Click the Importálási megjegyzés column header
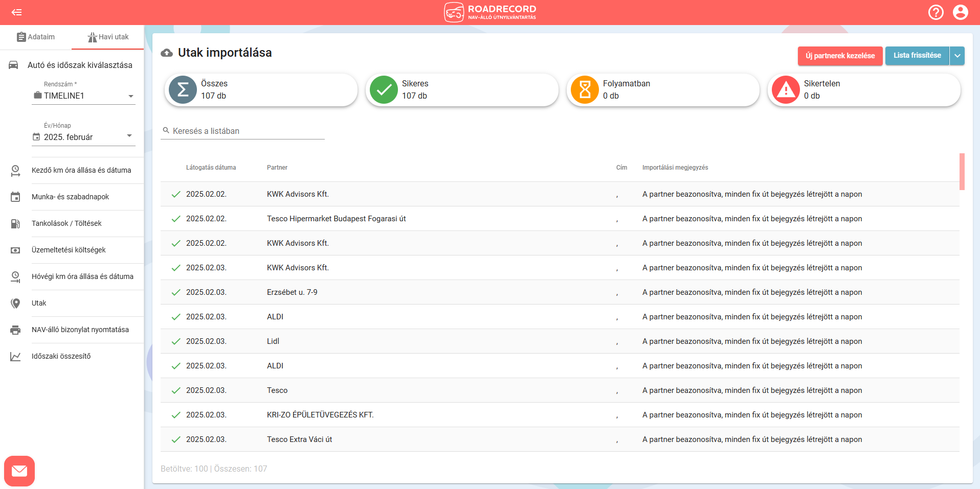 (x=675, y=168)
